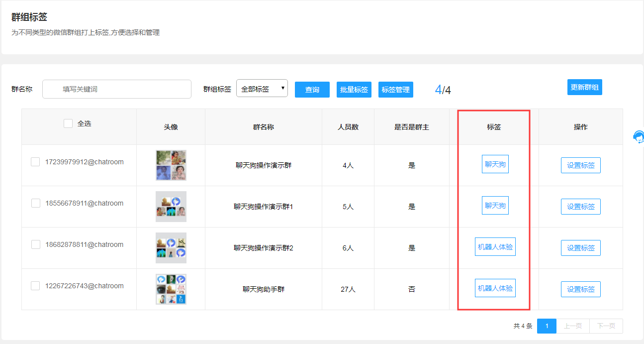Set tags for 聊天狗操作演示群1 row
Image resolution: width=644 pixels, height=344 pixels.
[x=581, y=207]
